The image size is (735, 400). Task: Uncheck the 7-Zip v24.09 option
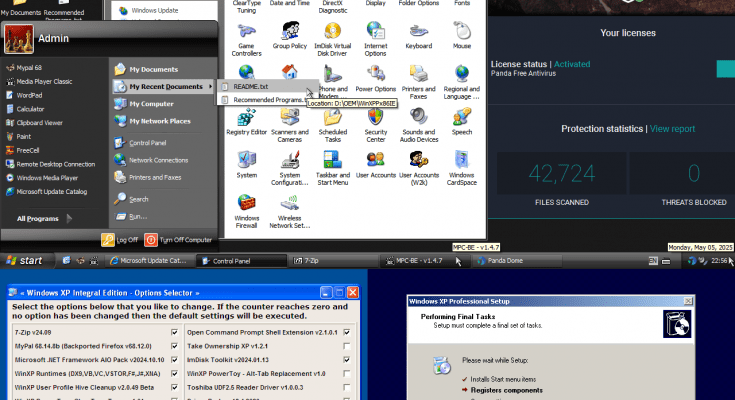173,333
